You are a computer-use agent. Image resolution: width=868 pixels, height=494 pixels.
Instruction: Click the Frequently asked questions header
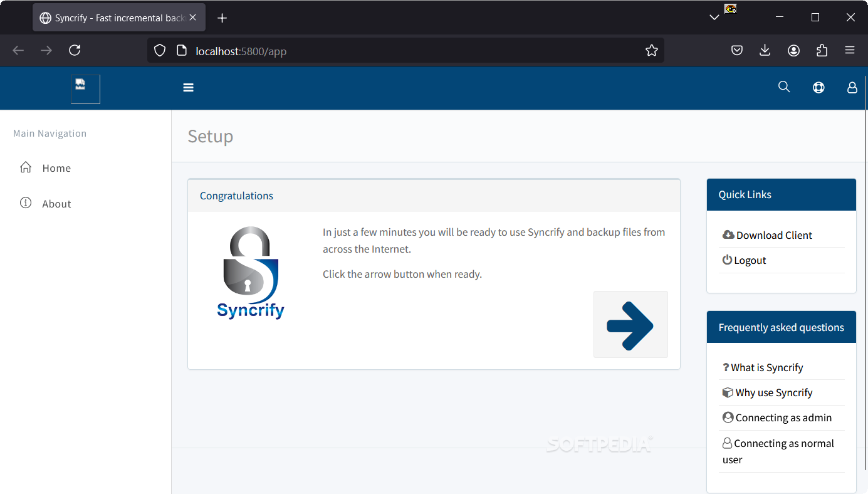point(782,327)
